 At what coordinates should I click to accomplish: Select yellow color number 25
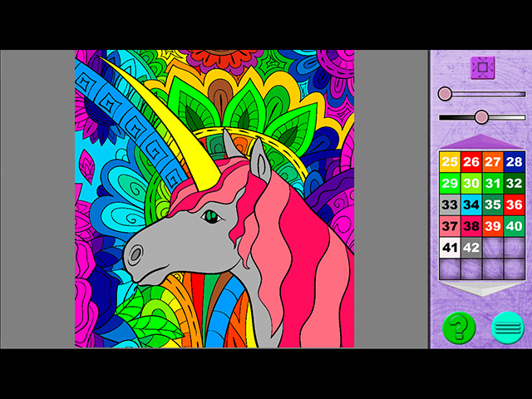(450, 162)
